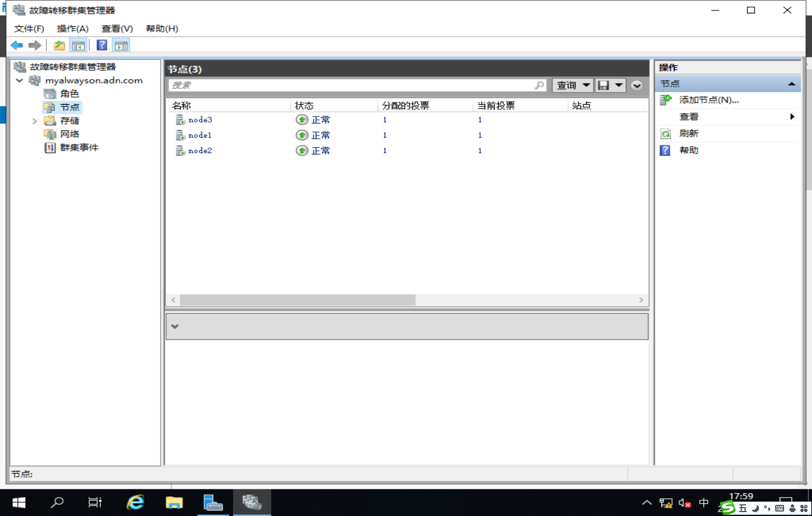Go forward with the gray right arrow
The width and height of the screenshot is (812, 516).
[35, 46]
